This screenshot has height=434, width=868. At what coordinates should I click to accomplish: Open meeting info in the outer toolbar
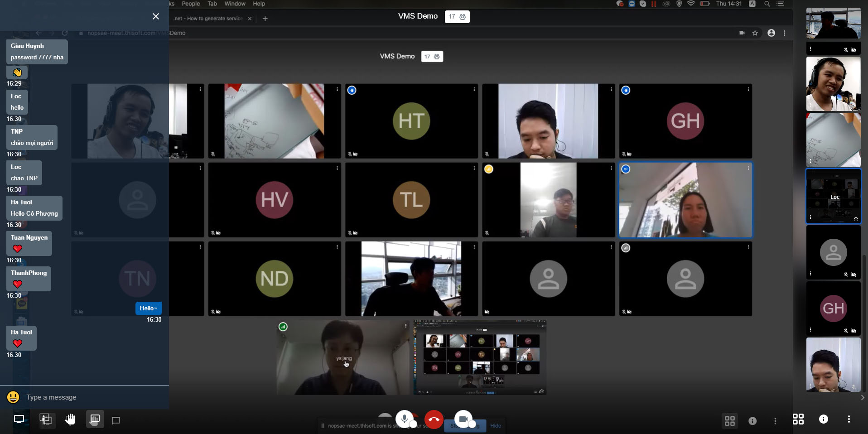(x=824, y=420)
